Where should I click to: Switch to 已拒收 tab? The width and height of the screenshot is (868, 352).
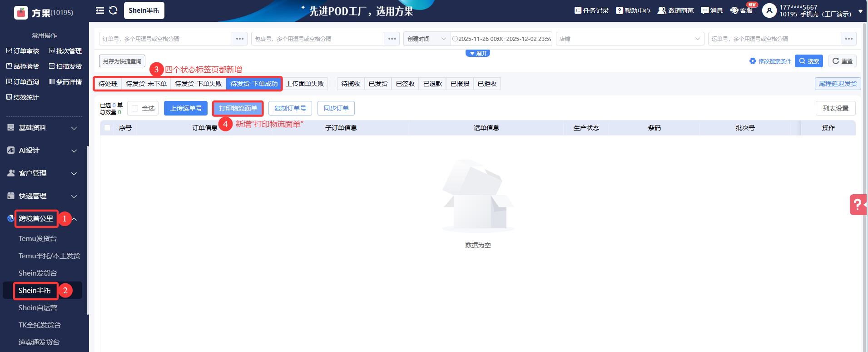487,84
